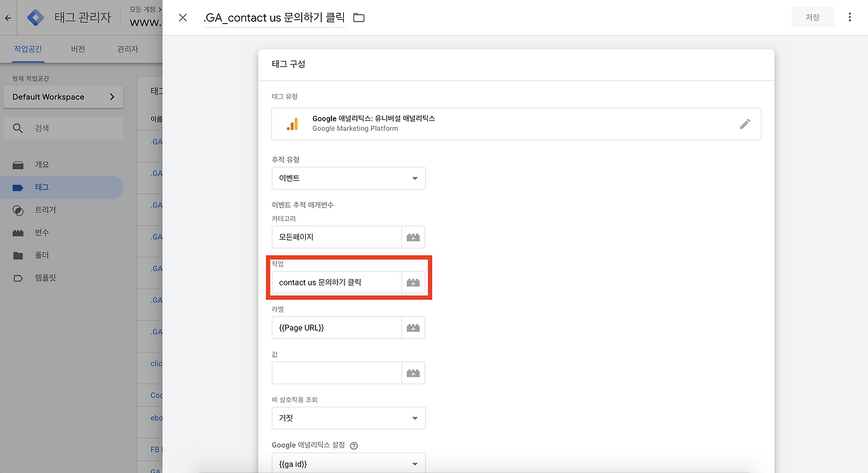Edit the tag name title field

point(274,18)
